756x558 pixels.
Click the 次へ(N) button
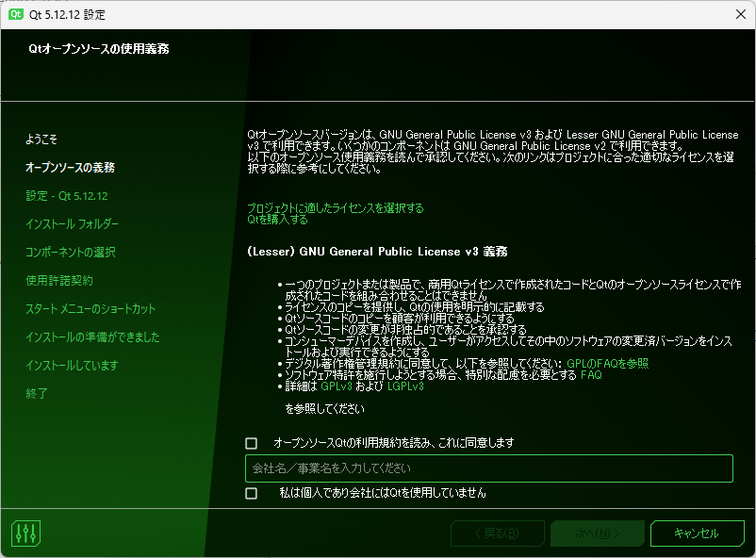(598, 533)
